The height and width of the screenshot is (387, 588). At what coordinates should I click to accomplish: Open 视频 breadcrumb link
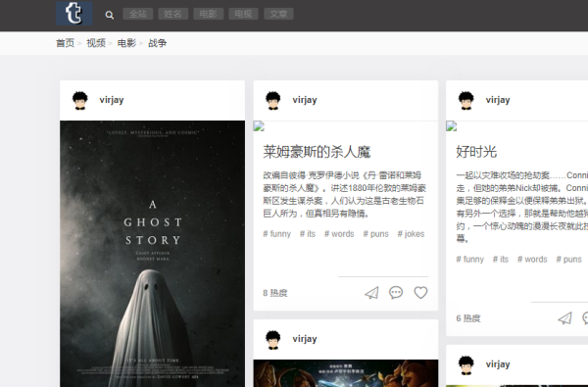(96, 43)
